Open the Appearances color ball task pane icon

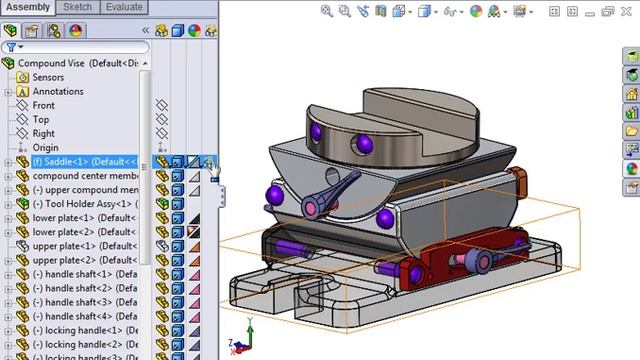[x=632, y=169]
